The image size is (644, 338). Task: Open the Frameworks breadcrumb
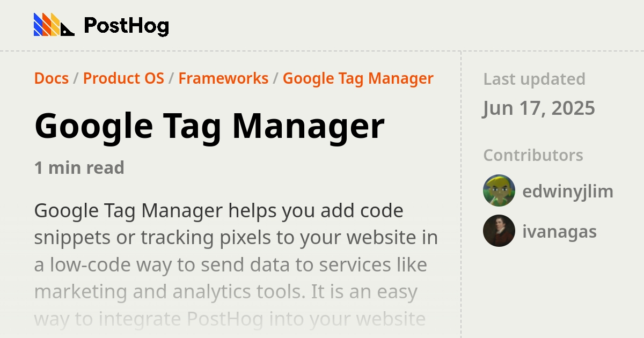pos(223,78)
